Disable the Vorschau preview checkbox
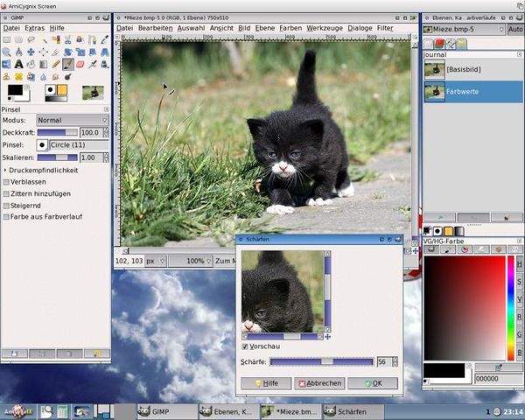The height and width of the screenshot is (420, 525). (x=246, y=346)
